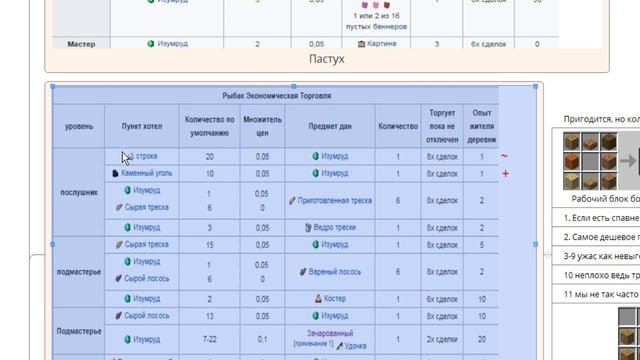Open the Ведро трески link
Viewport: 640px width, 360px height.
point(335,227)
